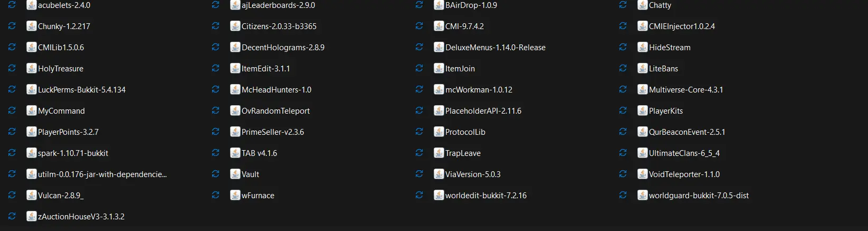Image resolution: width=868 pixels, height=231 pixels.
Task: Select the file name Chunky-1.2.217
Action: [x=64, y=26]
